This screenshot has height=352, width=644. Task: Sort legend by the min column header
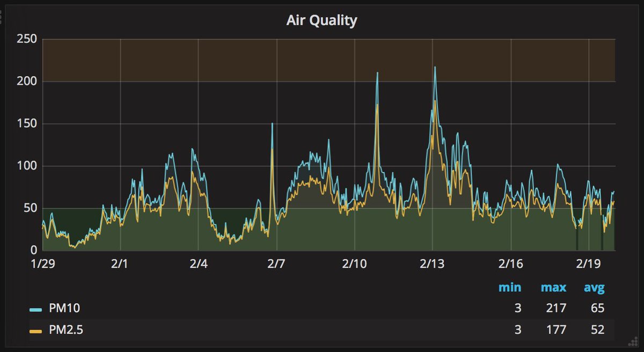[510, 287]
